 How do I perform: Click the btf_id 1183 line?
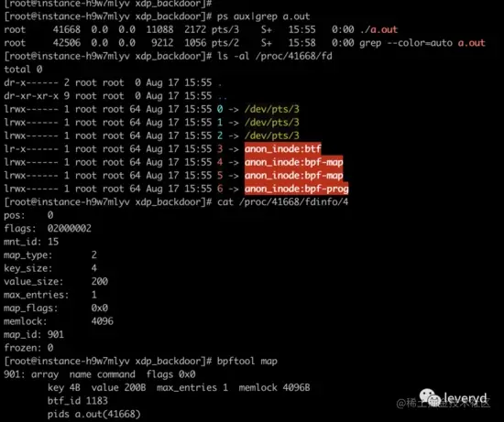pos(78,401)
